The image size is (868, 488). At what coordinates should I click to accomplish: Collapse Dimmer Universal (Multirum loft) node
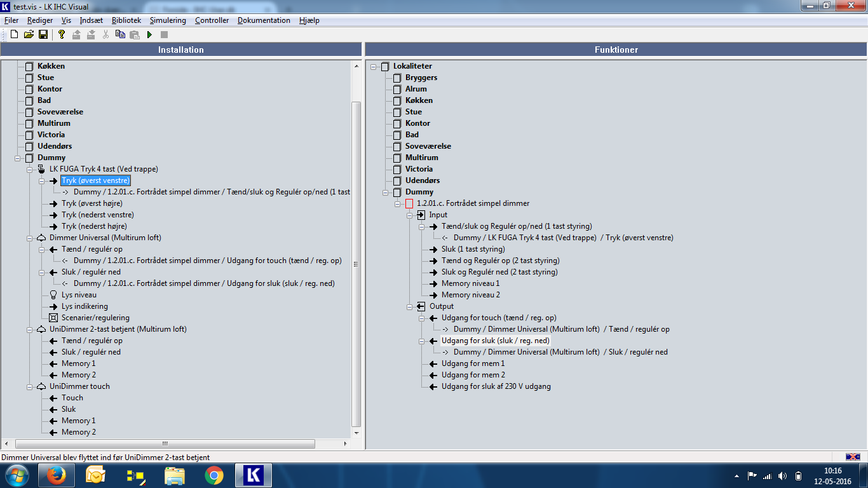(x=30, y=238)
